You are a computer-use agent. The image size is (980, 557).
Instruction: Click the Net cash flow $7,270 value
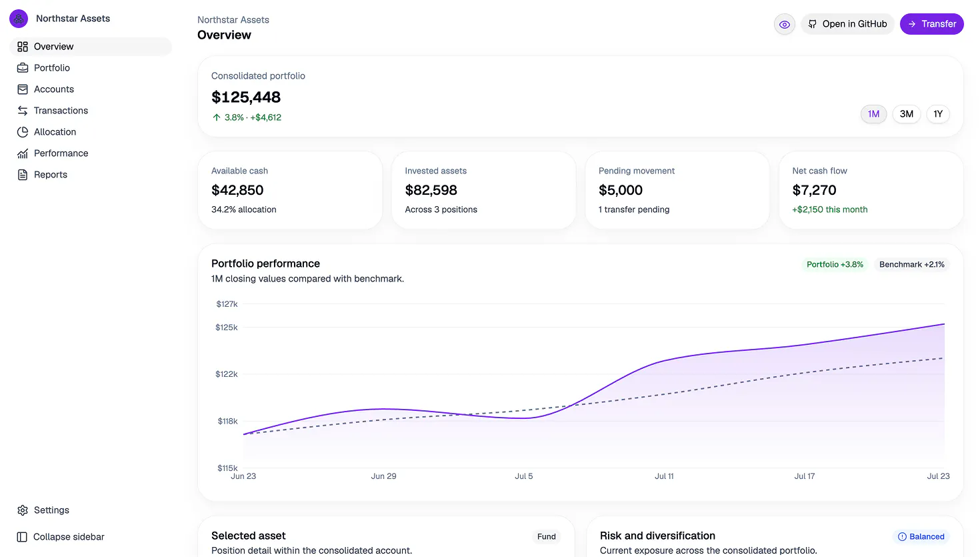pyautogui.click(x=814, y=190)
